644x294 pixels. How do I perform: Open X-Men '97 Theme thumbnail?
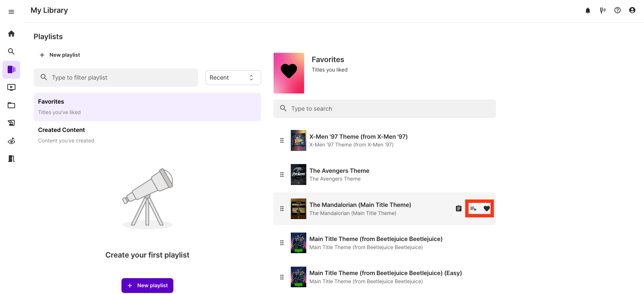(299, 140)
